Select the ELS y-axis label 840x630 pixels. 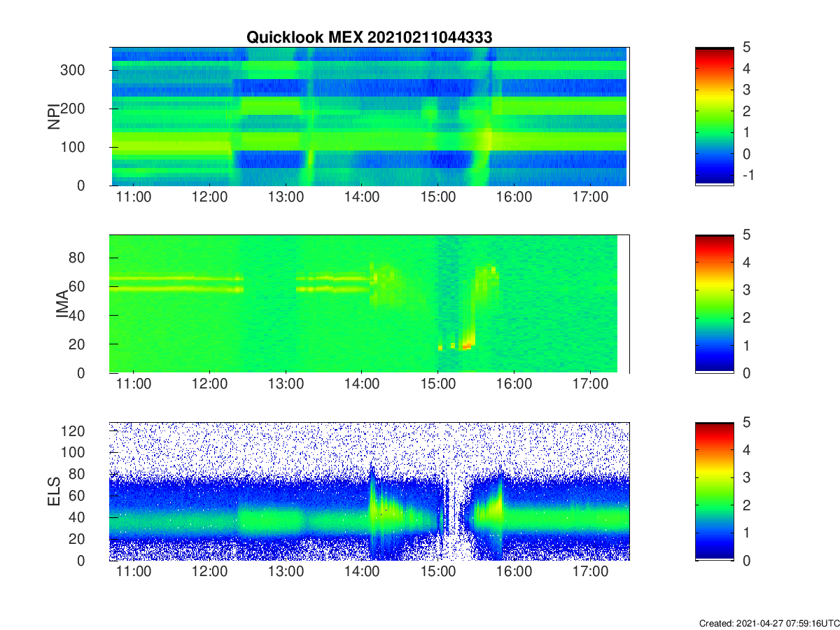click(53, 491)
